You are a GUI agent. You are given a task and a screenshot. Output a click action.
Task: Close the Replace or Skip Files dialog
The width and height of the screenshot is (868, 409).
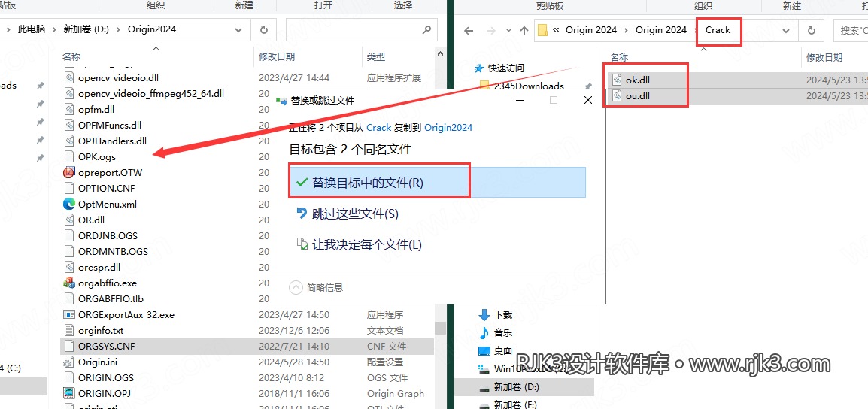[x=588, y=100]
